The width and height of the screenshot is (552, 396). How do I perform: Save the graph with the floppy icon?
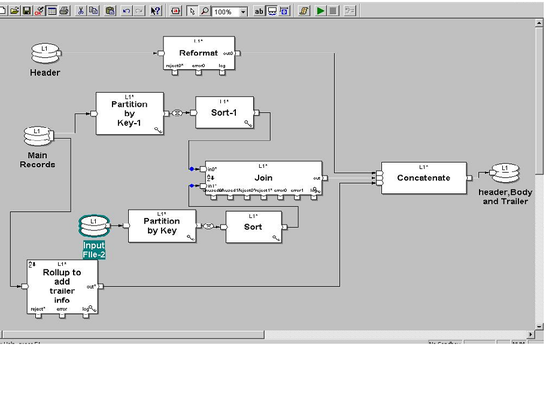pos(27,11)
